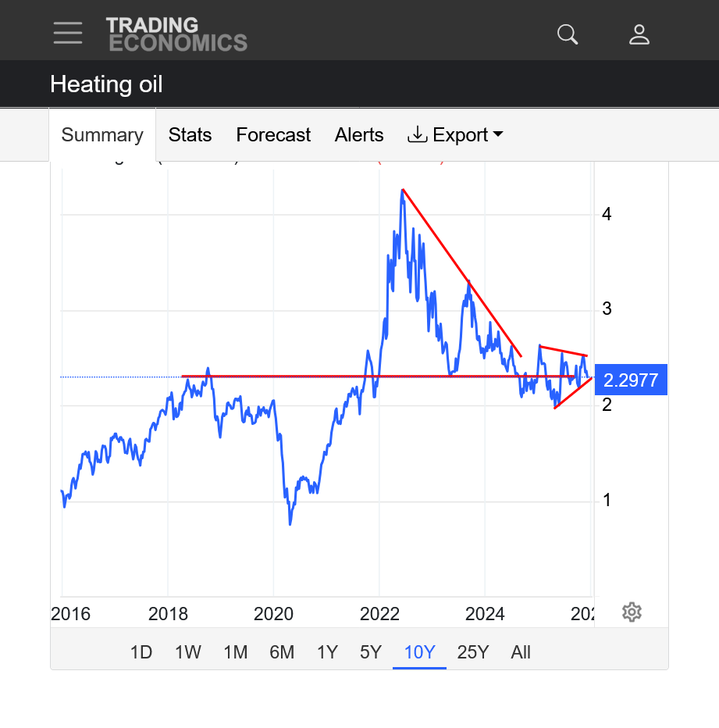
Task: Open chart settings gear icon
Action: (632, 612)
